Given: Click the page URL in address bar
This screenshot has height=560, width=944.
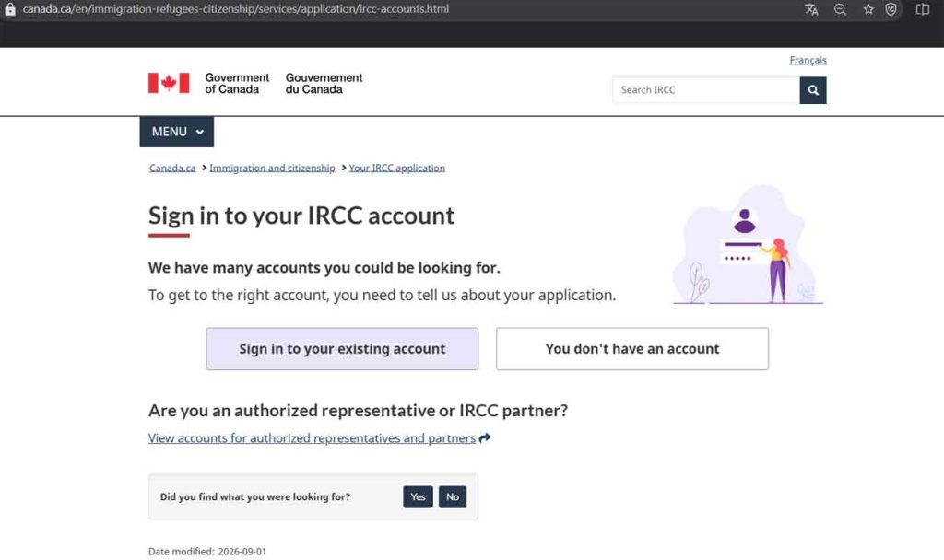Looking at the screenshot, I should (x=236, y=9).
